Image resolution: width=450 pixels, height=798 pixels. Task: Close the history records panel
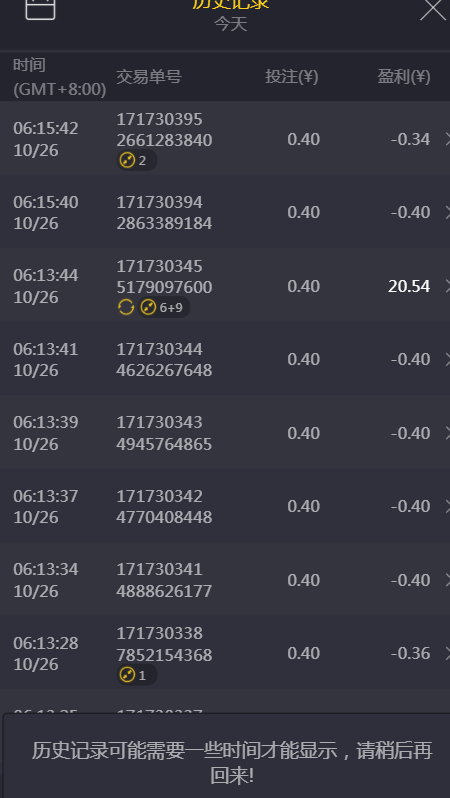[x=433, y=9]
